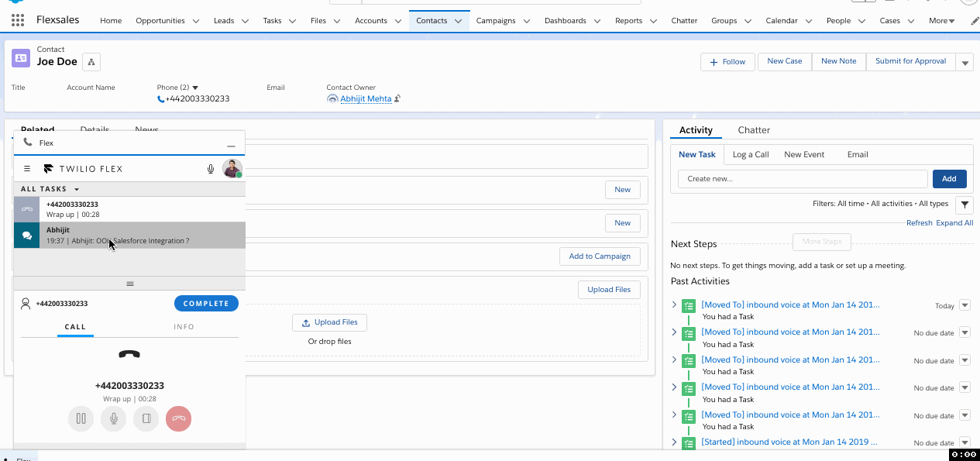
Task: Go to the Home tab
Action: click(111, 21)
